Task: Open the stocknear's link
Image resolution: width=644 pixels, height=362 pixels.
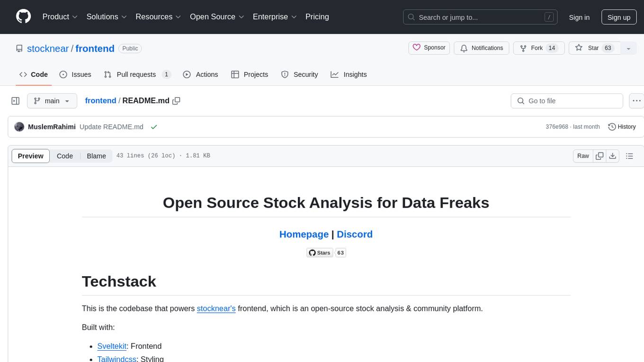Action: [216, 308]
